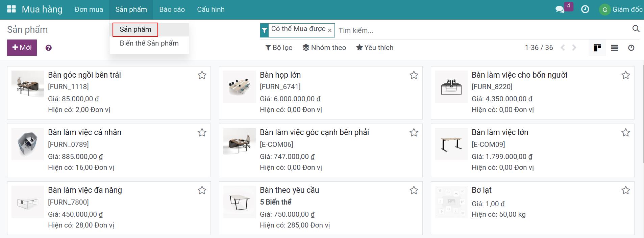Image resolution: width=644 pixels, height=238 pixels.
Task: Remove the Có thể Mua được filter
Action: 330,30
